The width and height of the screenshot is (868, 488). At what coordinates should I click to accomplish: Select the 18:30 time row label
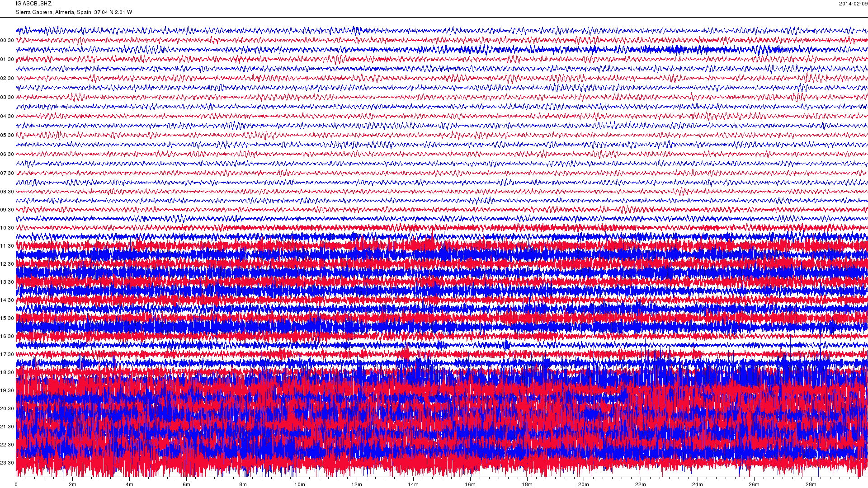pos(7,372)
